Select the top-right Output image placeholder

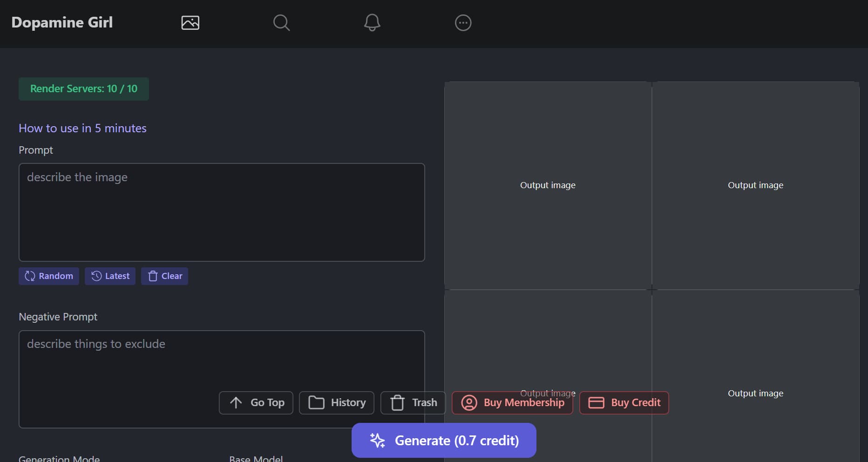tap(755, 185)
